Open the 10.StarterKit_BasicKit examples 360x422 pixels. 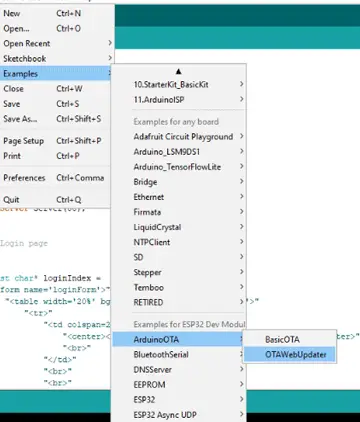tap(179, 84)
